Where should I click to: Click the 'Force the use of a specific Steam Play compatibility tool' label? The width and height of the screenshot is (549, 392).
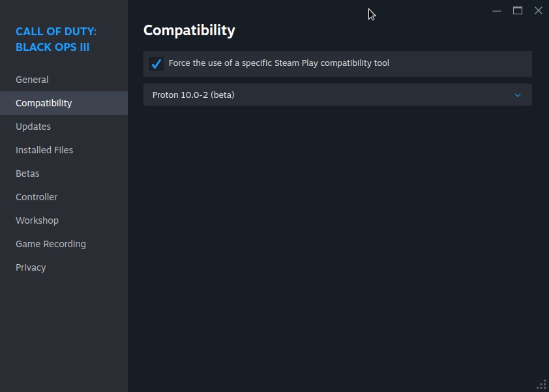[x=278, y=63]
